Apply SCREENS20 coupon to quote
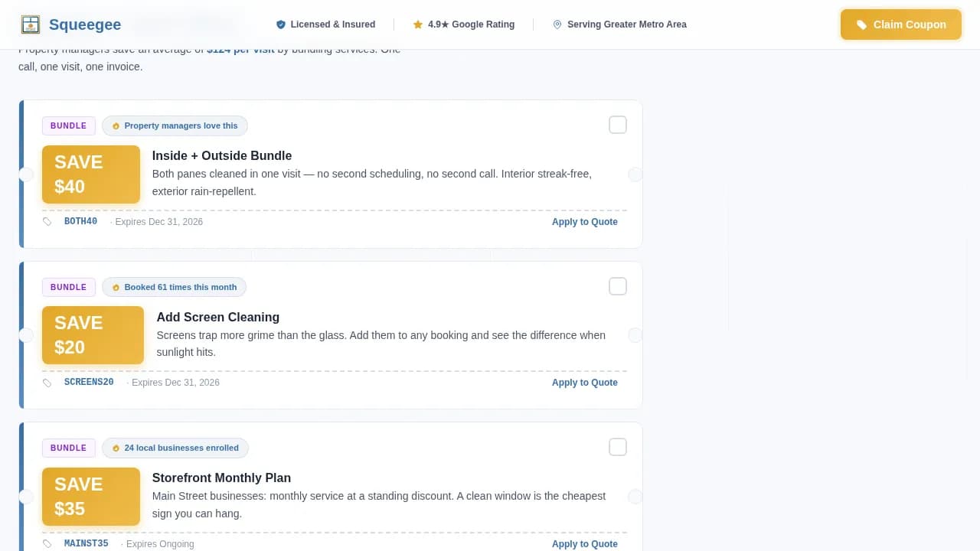The image size is (980, 551). point(584,383)
